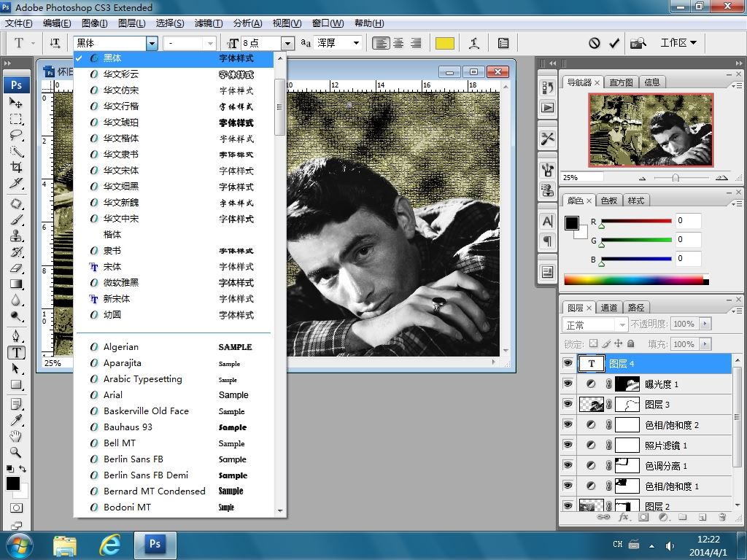Select the Clone Stamp tool
Image resolution: width=747 pixels, height=560 pixels.
[16, 236]
